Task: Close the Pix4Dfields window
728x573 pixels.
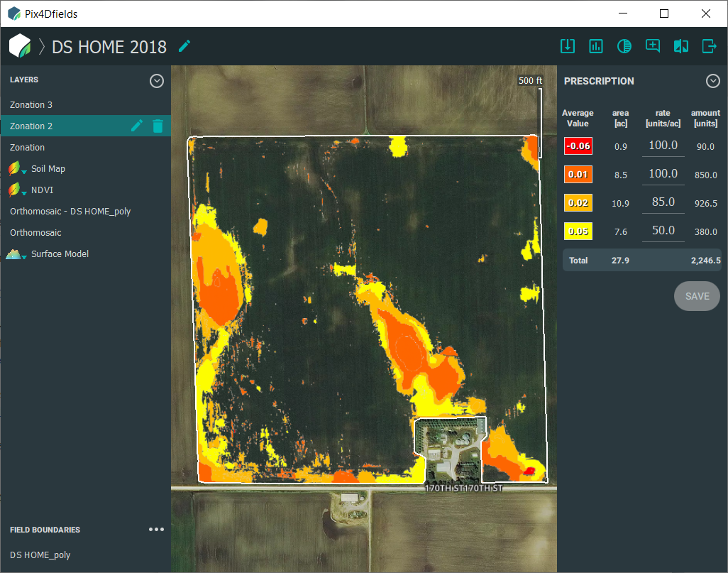Action: [x=706, y=13]
